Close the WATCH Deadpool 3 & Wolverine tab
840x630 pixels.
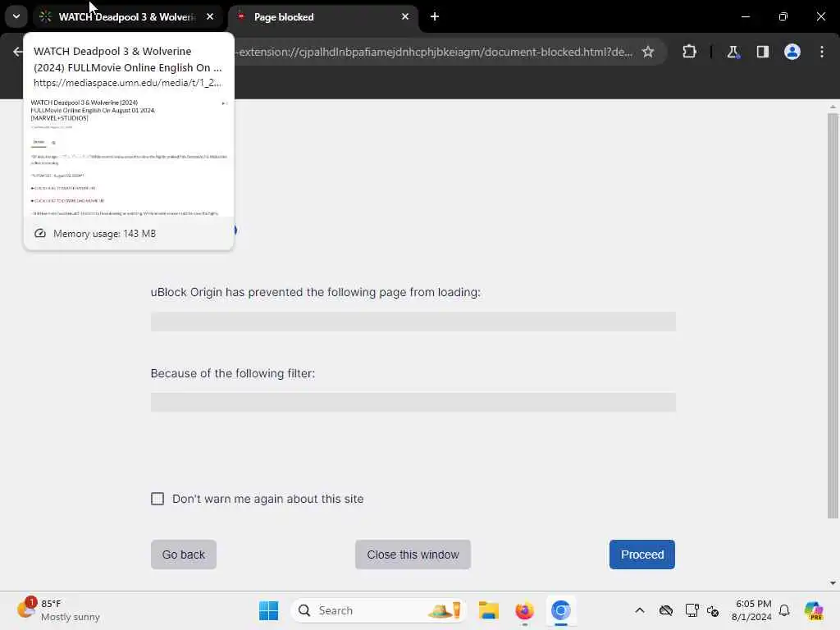click(210, 16)
